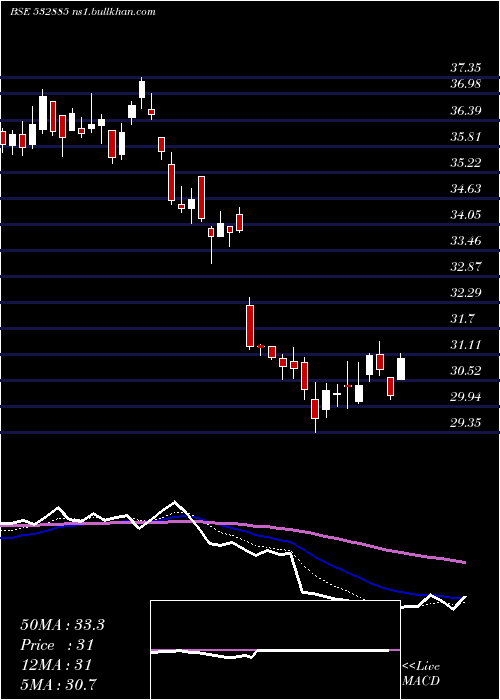Screen dimensions: 500x700
Task: Click the 29.94 price label
Action: click(x=465, y=397)
